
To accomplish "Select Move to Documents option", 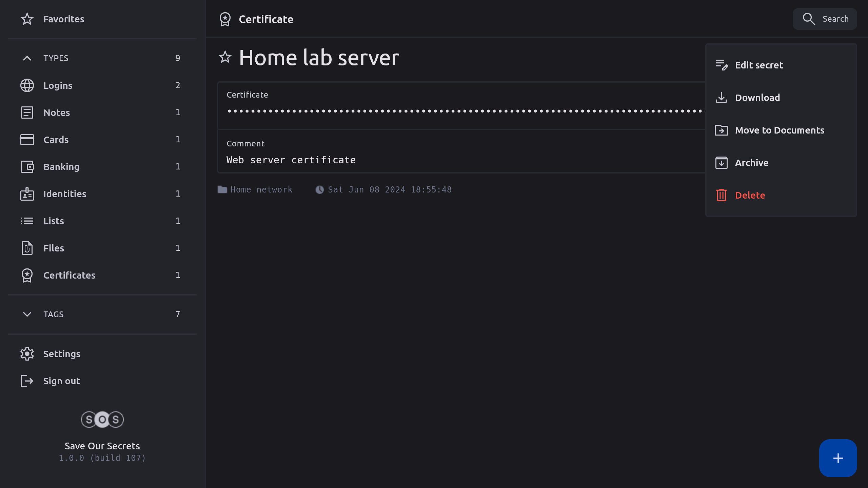I will 779,130.
